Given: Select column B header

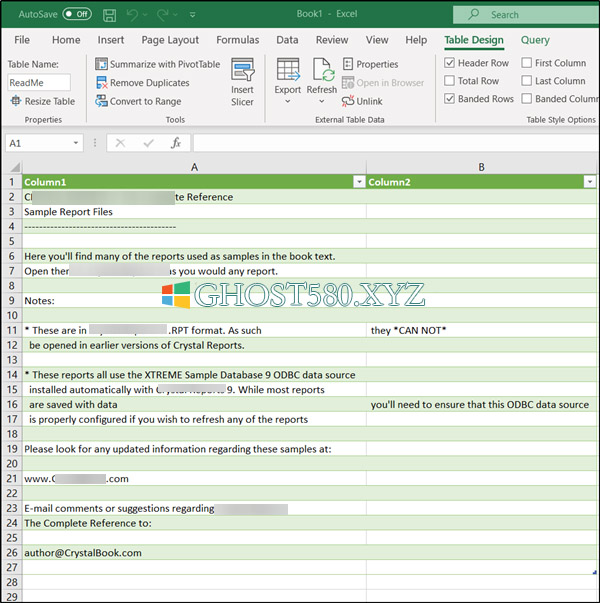Looking at the screenshot, I should coord(481,167).
